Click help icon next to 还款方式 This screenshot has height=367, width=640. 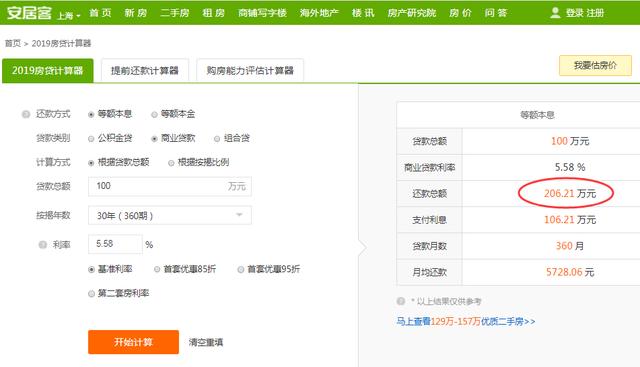(26, 114)
